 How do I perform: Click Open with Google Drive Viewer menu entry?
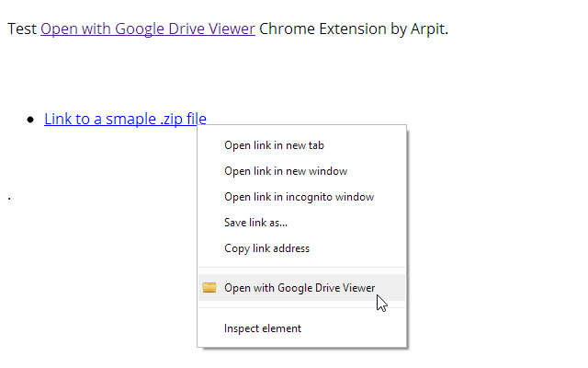coord(300,288)
